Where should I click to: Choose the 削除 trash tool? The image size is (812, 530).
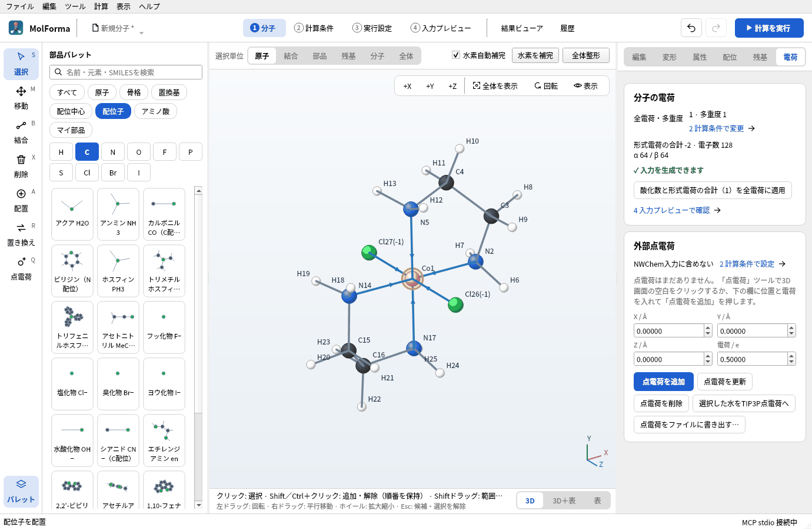pos(21,166)
